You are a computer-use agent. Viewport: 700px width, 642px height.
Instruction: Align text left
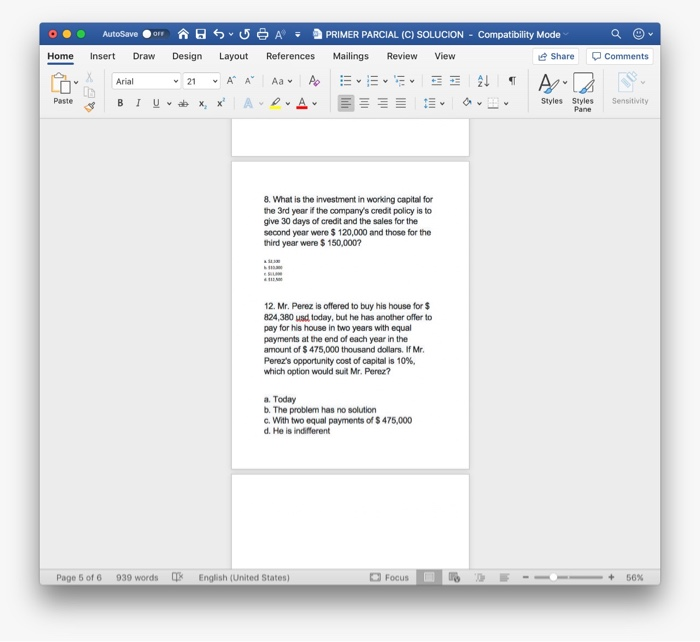[x=346, y=104]
